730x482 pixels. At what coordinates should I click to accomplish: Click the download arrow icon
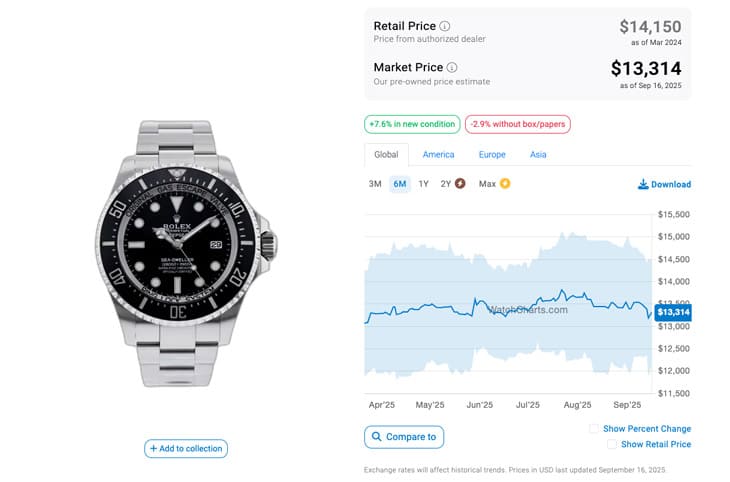pos(643,185)
